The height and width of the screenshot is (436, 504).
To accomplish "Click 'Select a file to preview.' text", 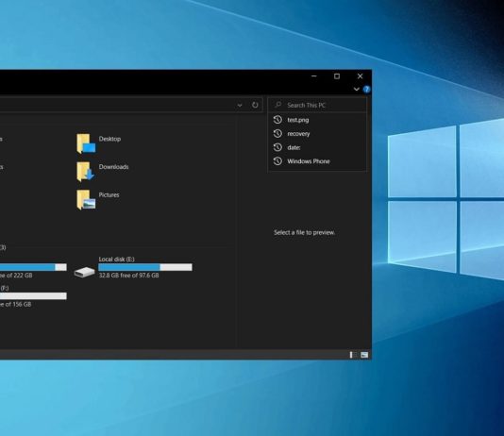I will point(305,232).
